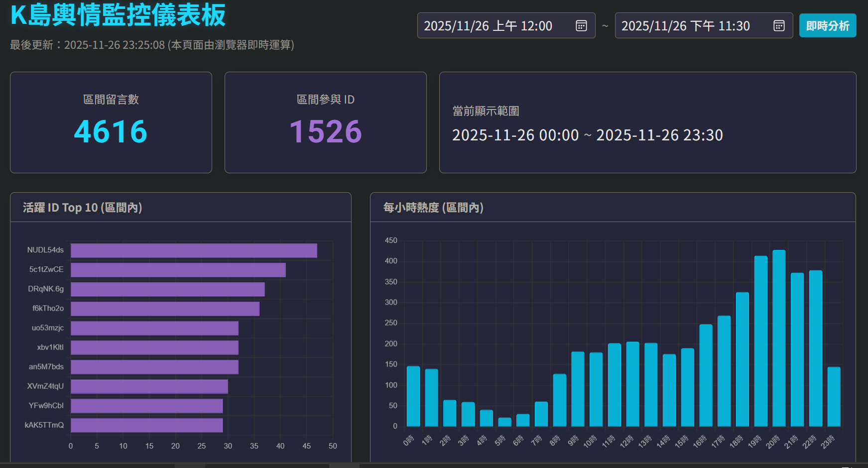Click the 12時 bar in hourly chart
The height and width of the screenshot is (468, 868).
click(x=632, y=384)
